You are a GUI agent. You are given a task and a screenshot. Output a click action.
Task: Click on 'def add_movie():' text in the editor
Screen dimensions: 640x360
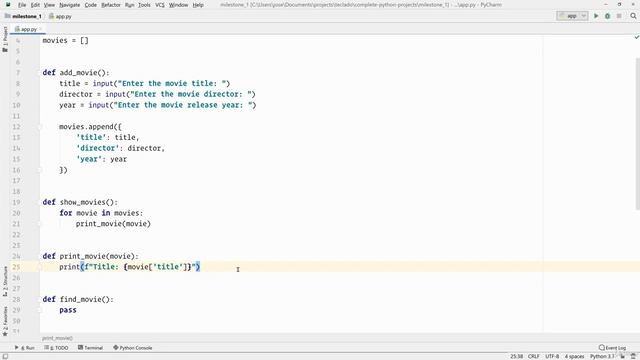(76, 73)
